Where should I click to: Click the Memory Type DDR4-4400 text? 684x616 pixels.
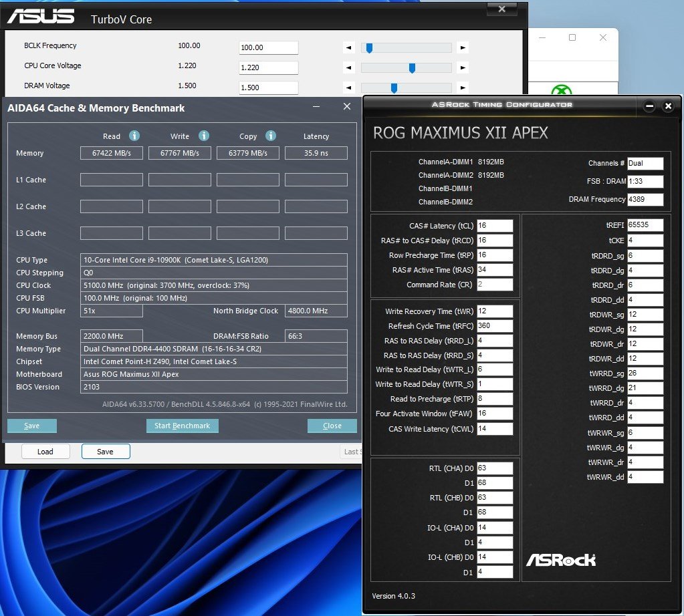[173, 349]
